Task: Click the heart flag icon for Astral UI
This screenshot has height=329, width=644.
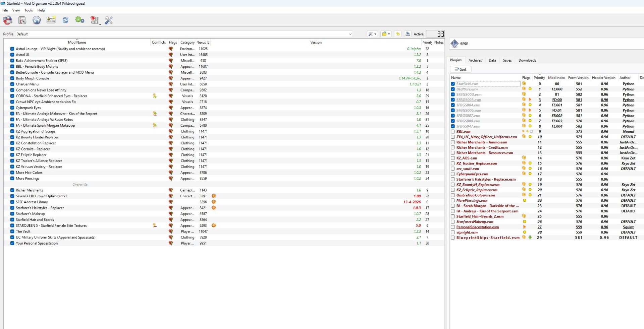Action: (171, 55)
